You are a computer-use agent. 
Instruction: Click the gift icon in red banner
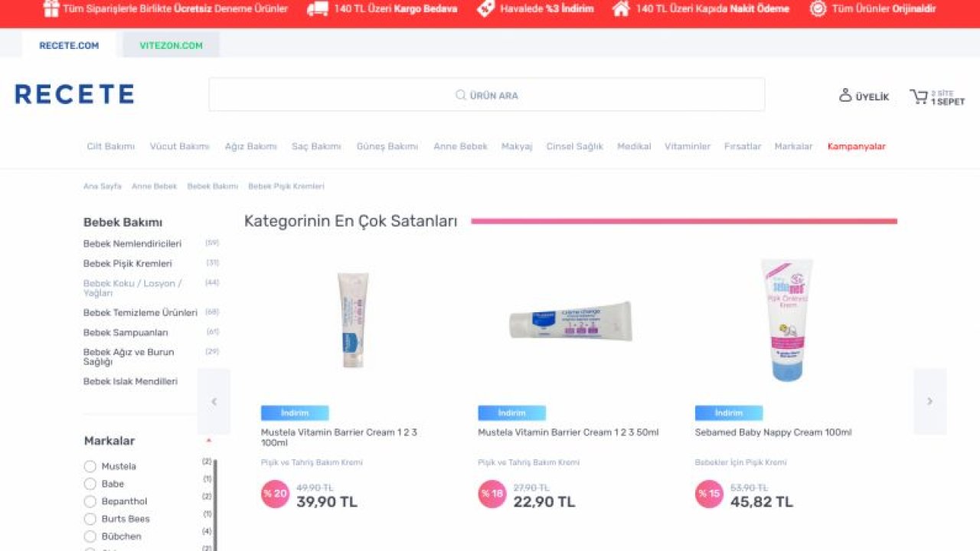pos(51,9)
